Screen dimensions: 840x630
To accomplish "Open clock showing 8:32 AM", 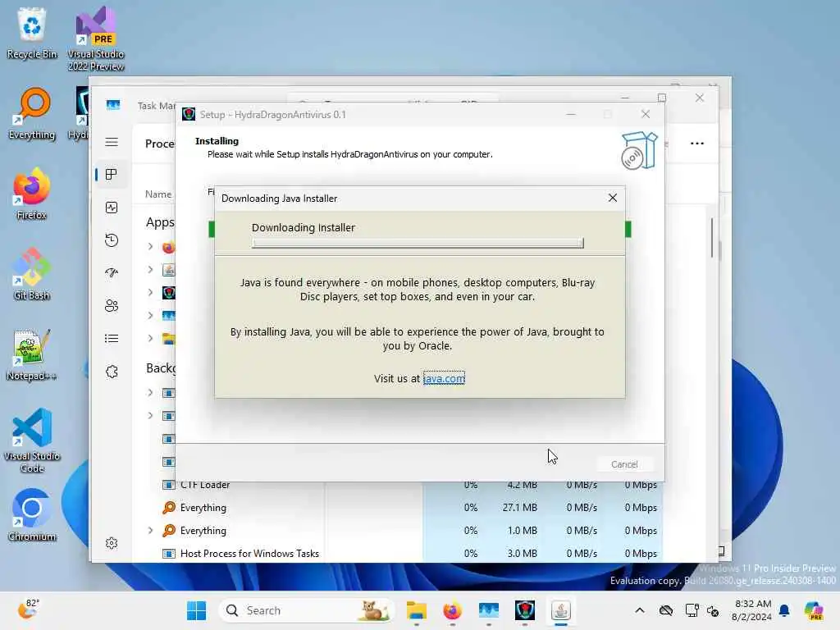I will (x=752, y=610).
